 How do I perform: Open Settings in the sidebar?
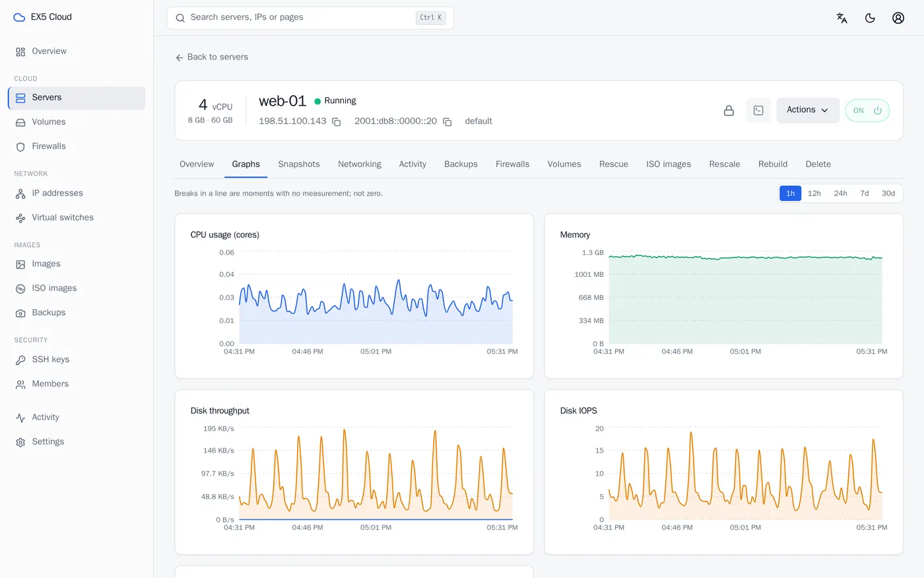(77, 442)
